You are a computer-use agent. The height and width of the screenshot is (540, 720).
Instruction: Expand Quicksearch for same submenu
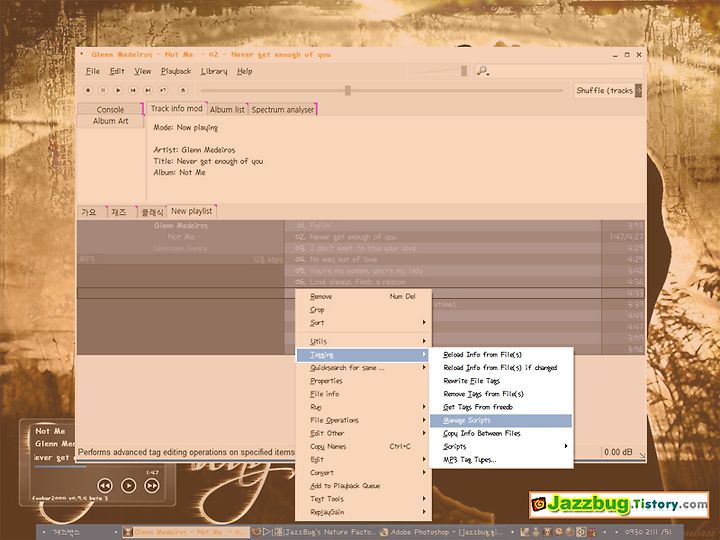[363, 368]
